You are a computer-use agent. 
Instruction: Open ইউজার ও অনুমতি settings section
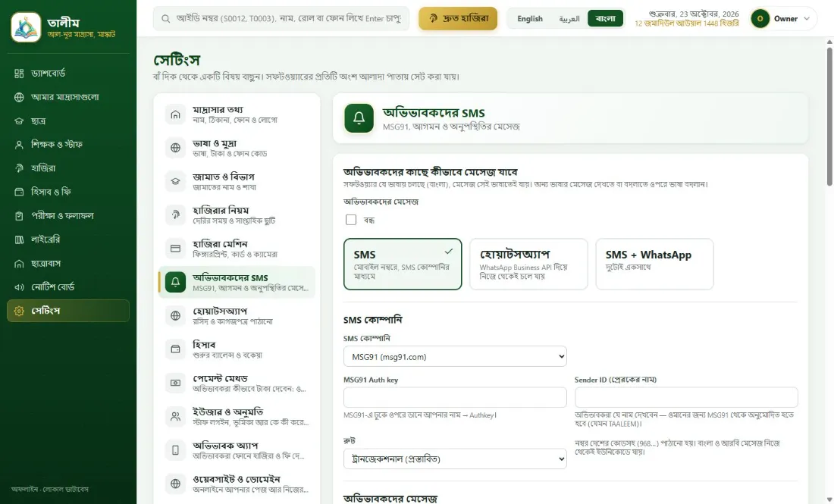[x=237, y=416]
